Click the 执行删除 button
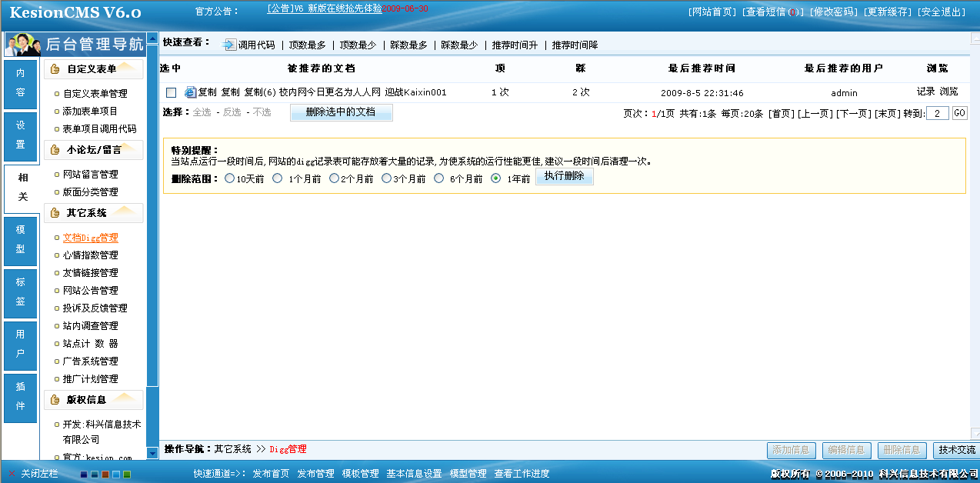Image resolution: width=980 pixels, height=483 pixels. [x=564, y=176]
